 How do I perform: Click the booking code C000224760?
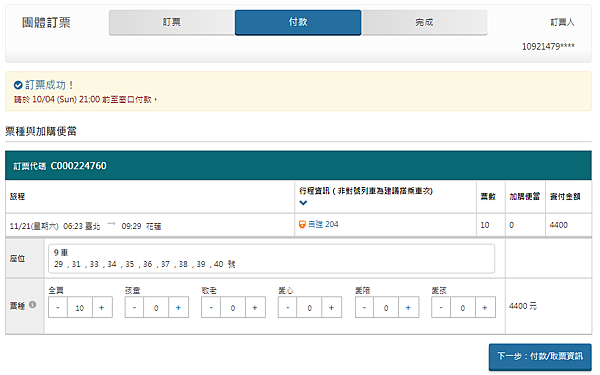point(78,166)
